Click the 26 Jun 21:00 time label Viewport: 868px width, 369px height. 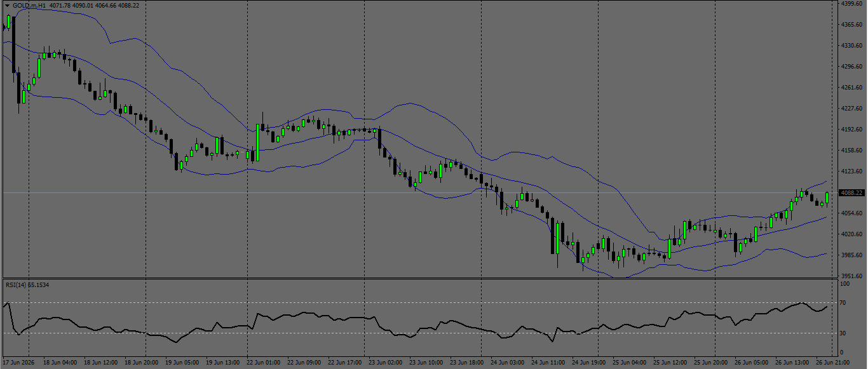click(x=833, y=362)
